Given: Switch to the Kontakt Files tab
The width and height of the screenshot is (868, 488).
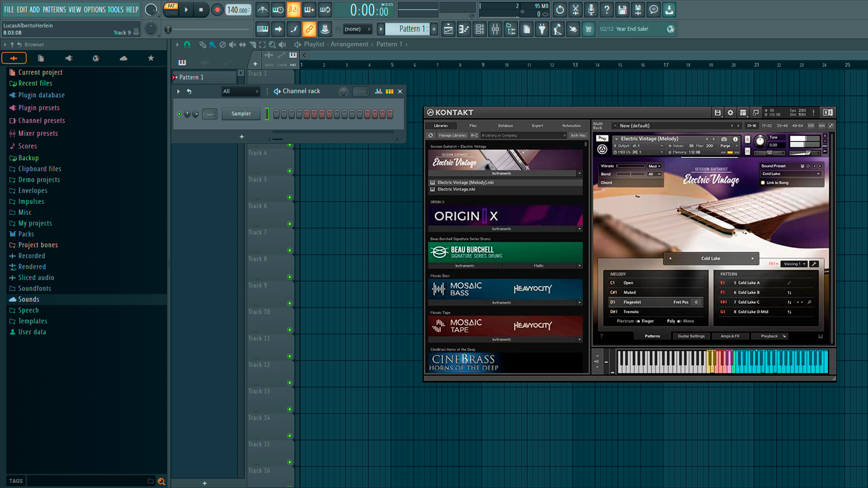Looking at the screenshot, I should 473,126.
